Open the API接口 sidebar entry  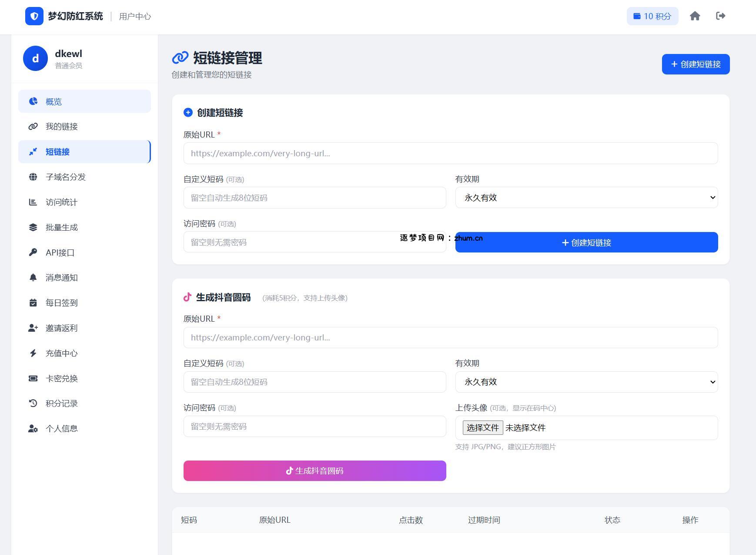pyautogui.click(x=84, y=252)
